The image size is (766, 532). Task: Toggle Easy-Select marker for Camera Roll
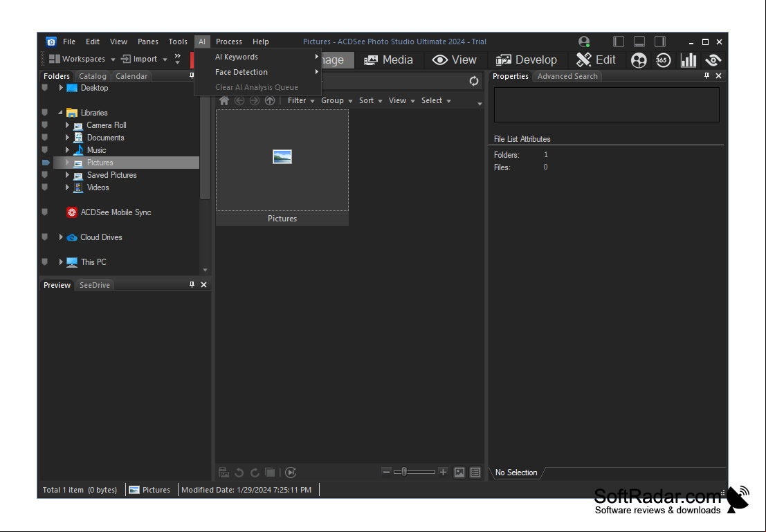tap(45, 125)
